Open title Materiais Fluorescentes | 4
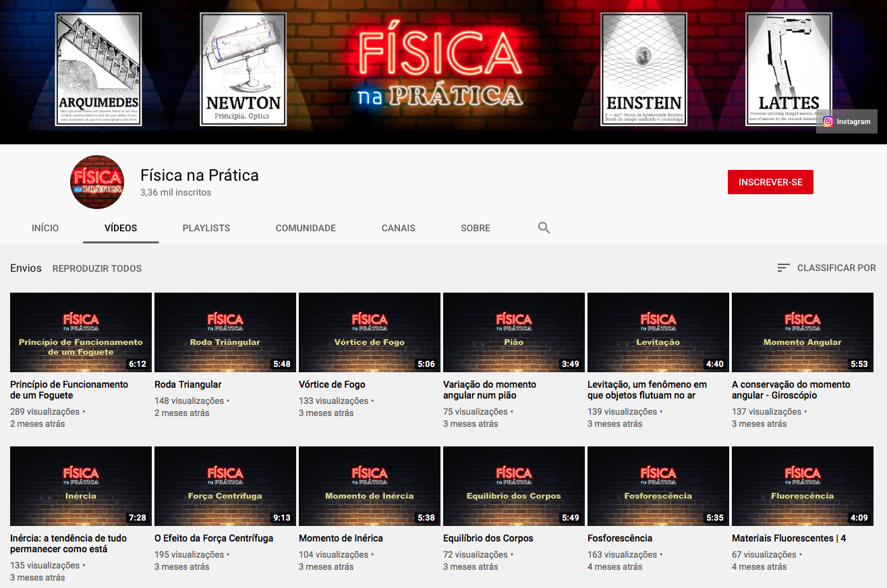 (789, 538)
